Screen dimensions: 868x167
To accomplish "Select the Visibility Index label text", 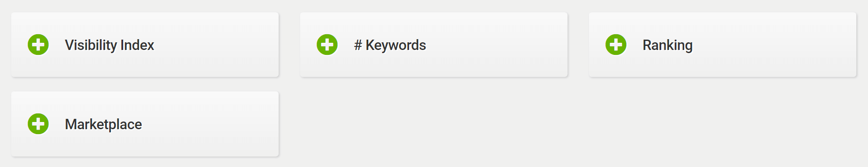I will click(109, 45).
